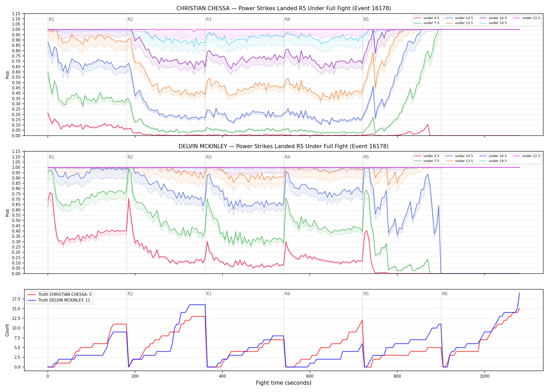Select 'under 4.5' in the McKinley chart legend

point(427,156)
